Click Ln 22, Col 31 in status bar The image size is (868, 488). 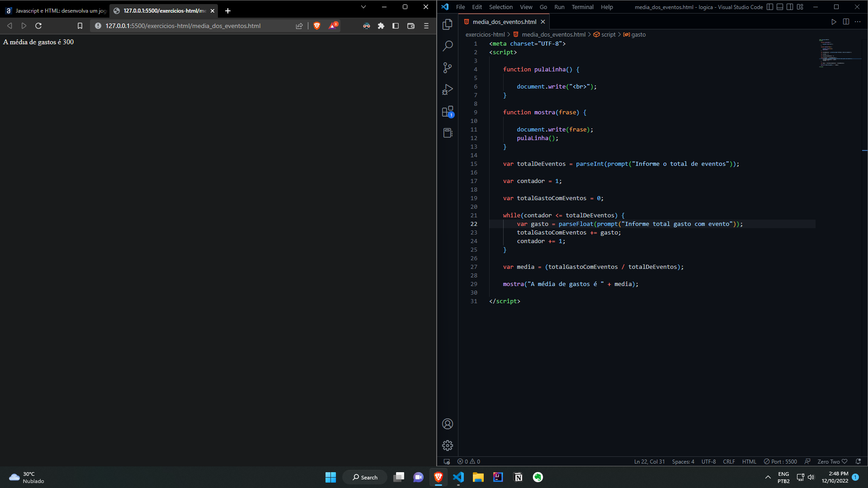point(649,461)
